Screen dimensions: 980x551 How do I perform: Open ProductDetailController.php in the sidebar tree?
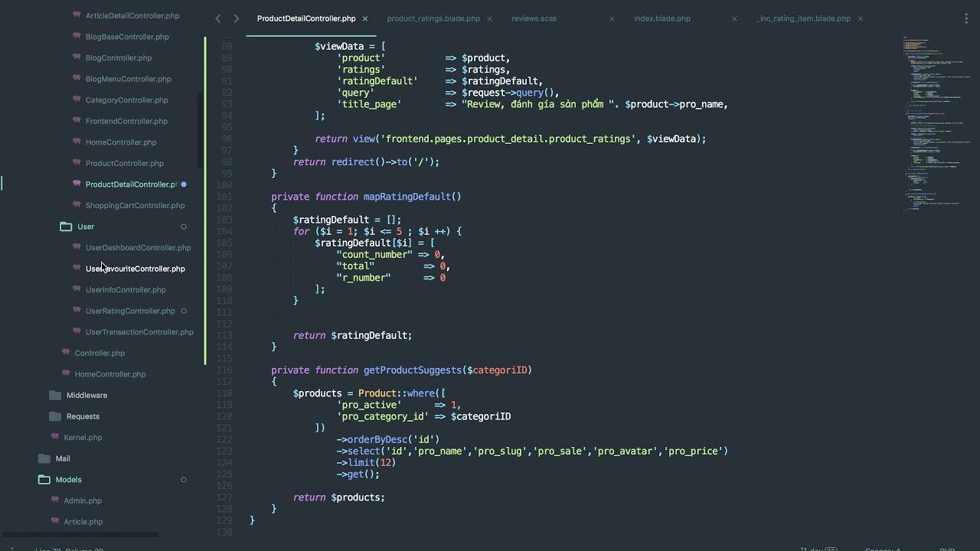point(131,184)
